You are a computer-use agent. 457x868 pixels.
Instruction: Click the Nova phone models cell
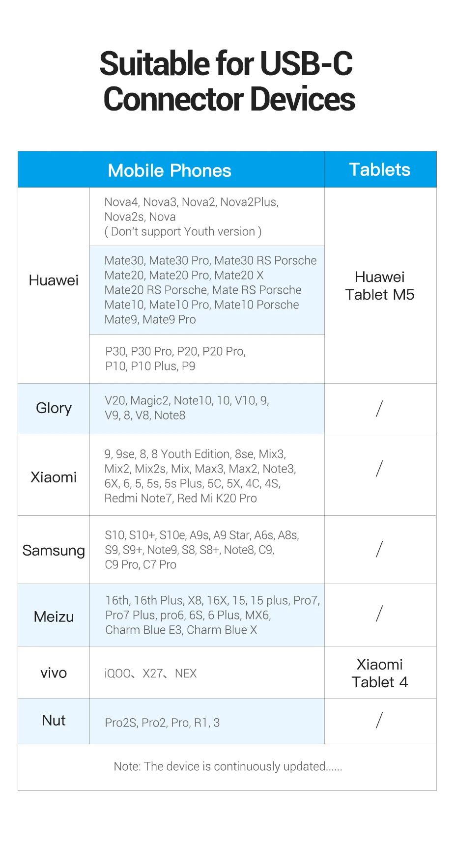coord(192,217)
